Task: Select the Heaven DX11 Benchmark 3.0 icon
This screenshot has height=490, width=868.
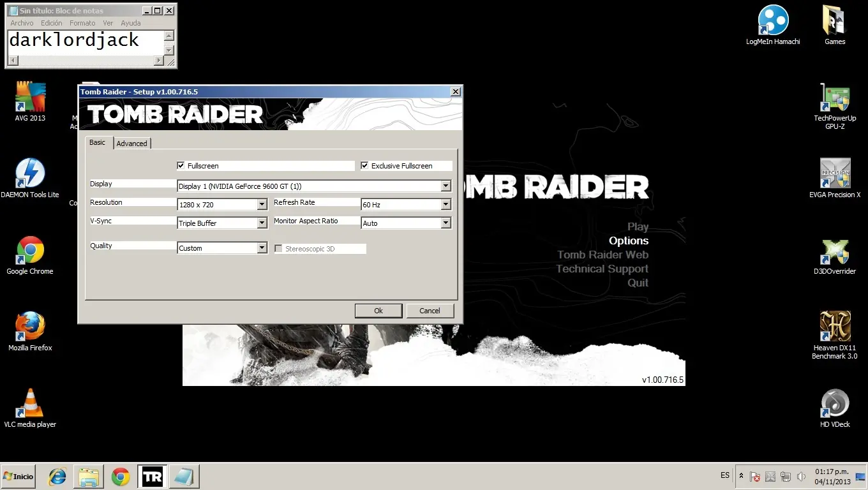Action: pyautogui.click(x=835, y=336)
